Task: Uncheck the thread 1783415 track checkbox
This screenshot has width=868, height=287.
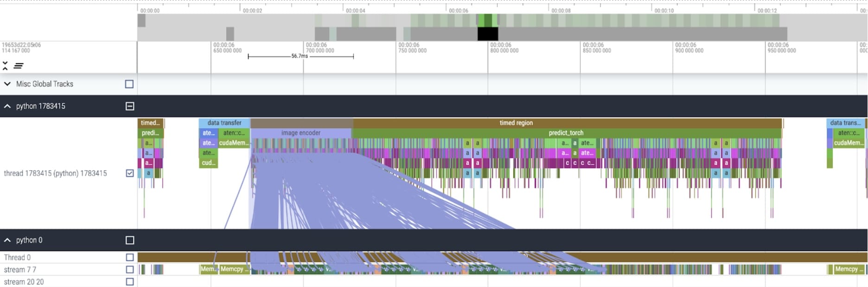Action: (x=130, y=173)
